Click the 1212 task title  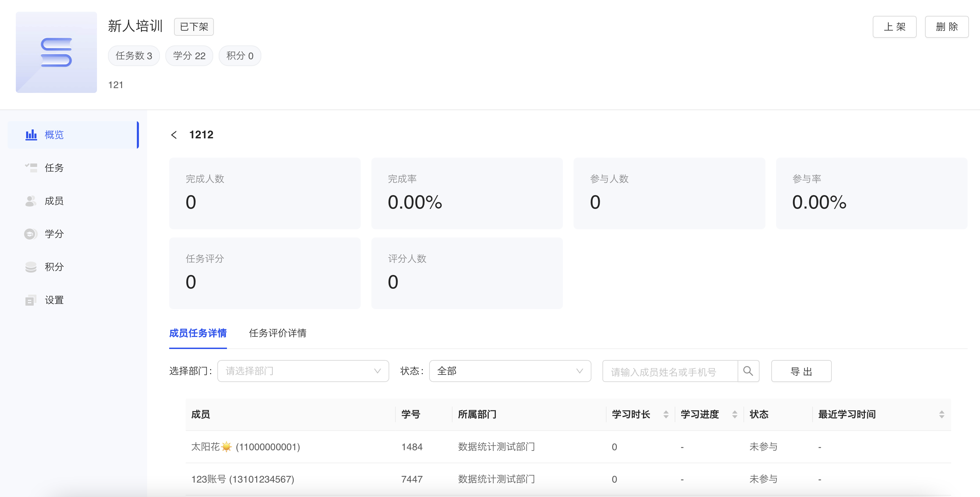click(201, 135)
